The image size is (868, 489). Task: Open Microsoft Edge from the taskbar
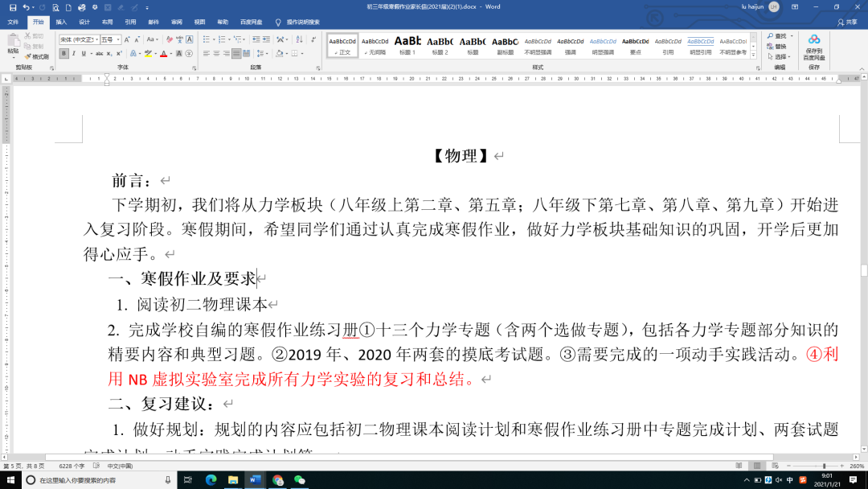(x=211, y=480)
